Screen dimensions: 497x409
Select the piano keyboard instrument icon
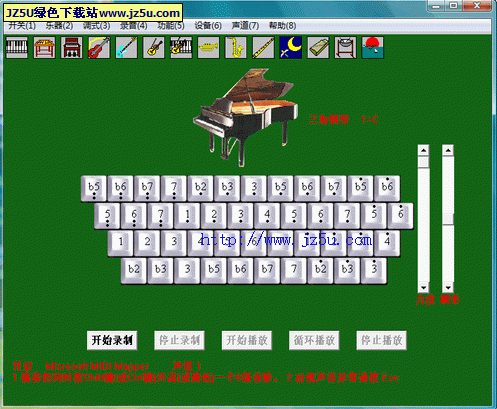click(17, 48)
